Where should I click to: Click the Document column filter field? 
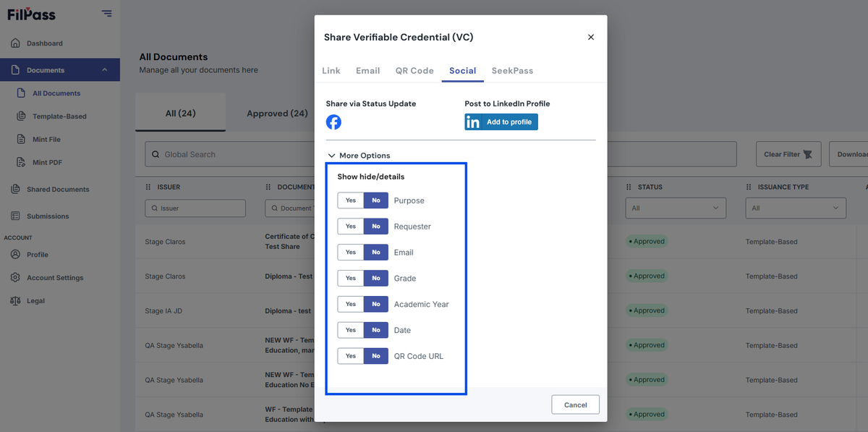coord(289,208)
